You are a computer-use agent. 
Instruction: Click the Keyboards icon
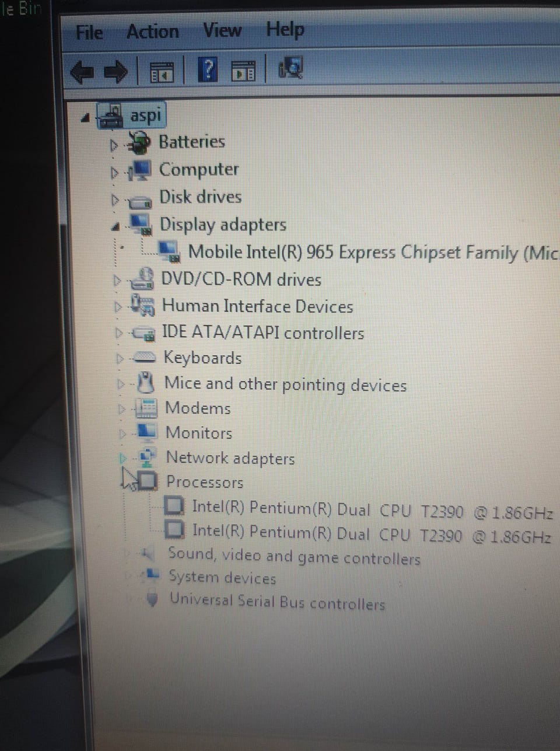[x=145, y=357]
